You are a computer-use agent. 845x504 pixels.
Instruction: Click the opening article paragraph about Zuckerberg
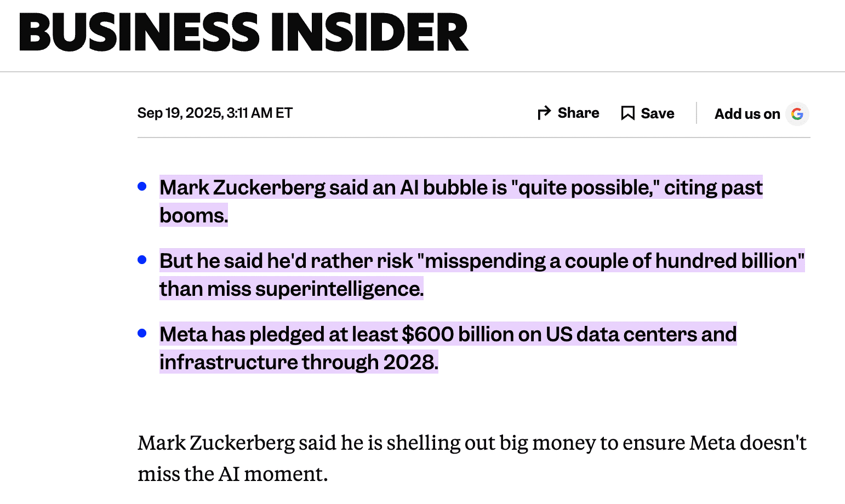471,443
